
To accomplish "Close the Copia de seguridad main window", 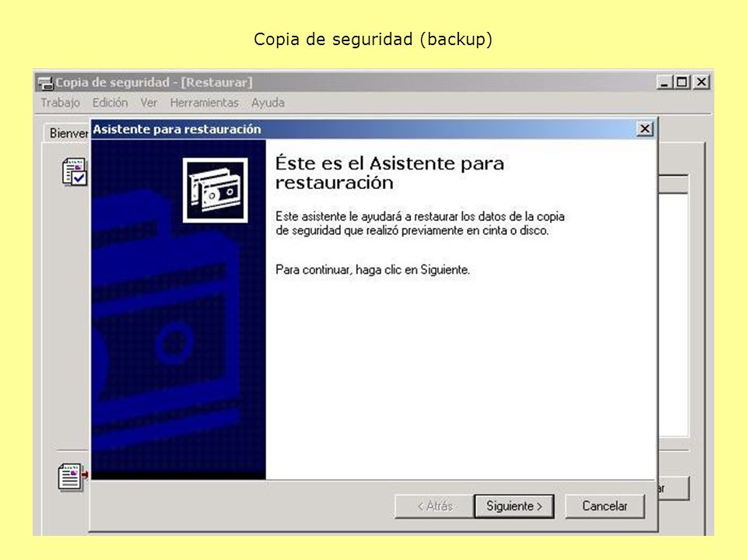I will click(701, 82).
